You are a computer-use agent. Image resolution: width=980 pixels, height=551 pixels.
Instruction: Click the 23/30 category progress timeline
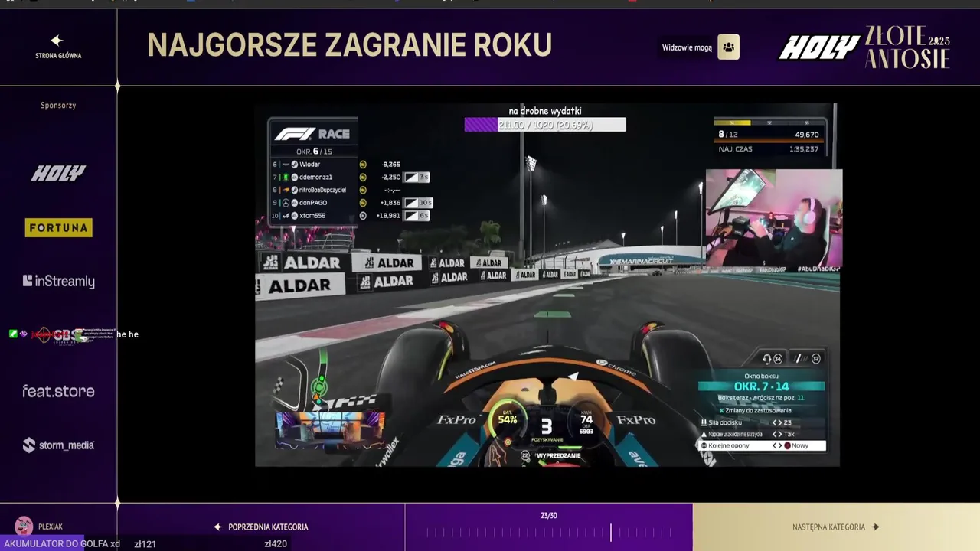pos(549,527)
